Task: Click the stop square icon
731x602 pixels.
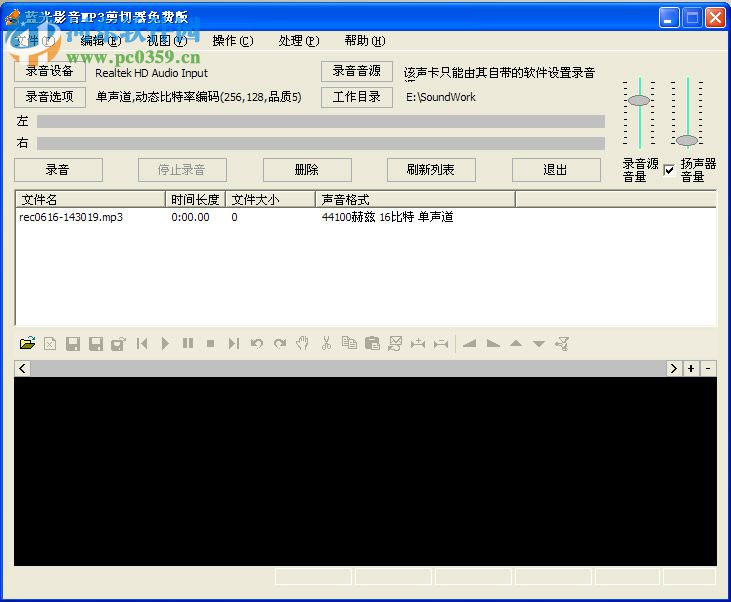Action: click(211, 344)
